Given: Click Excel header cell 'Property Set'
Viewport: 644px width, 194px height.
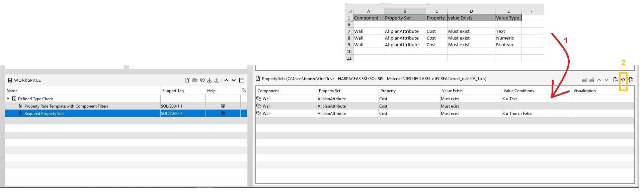Looking at the screenshot, I should (x=405, y=18).
